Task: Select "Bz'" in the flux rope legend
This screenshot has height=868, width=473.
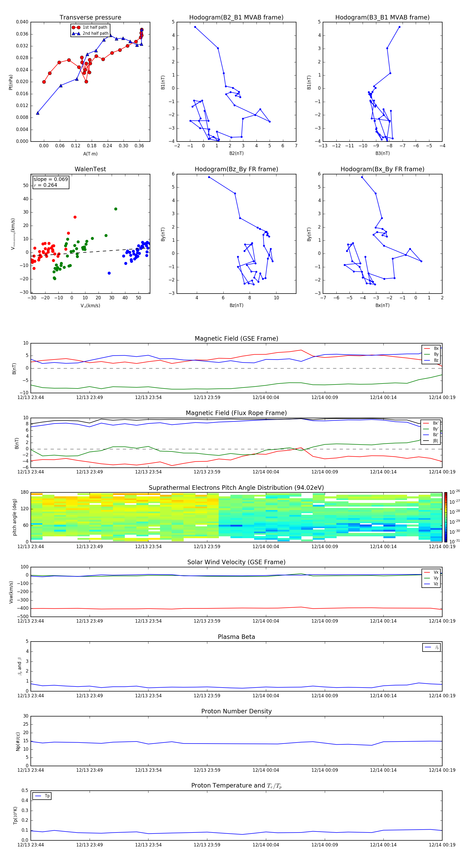Action: point(431,435)
